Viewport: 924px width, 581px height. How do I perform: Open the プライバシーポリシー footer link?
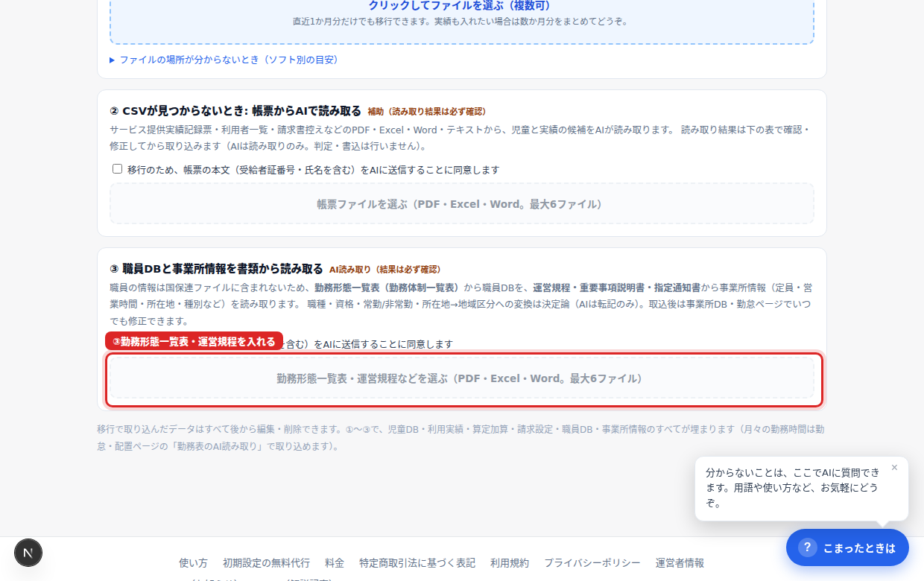tap(592, 563)
